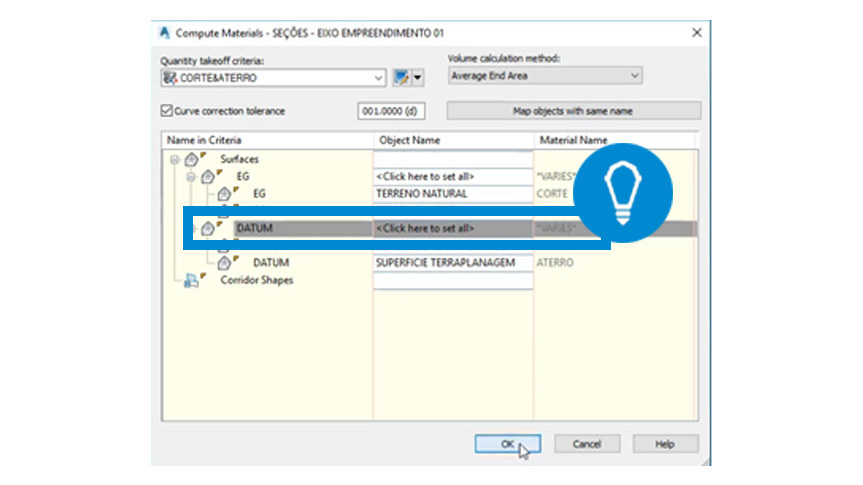The image size is (863, 485).
Task: Open Quantity takeoff criteria dropdown
Action: coord(378,78)
